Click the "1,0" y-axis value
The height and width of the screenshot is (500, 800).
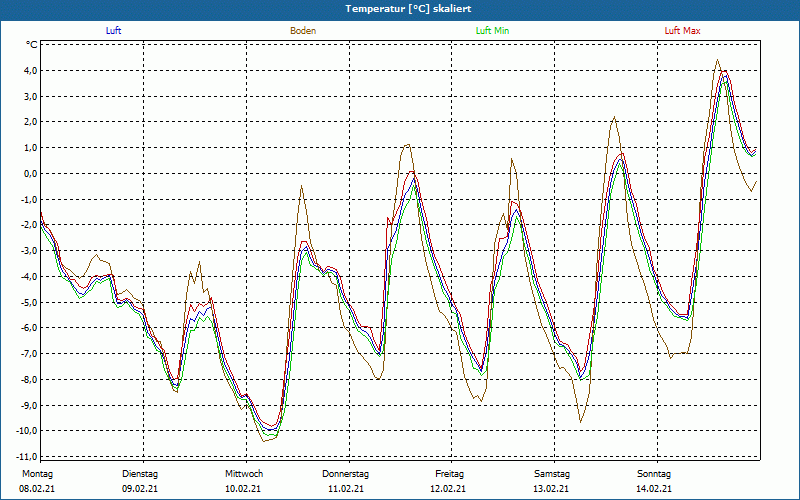[30, 148]
